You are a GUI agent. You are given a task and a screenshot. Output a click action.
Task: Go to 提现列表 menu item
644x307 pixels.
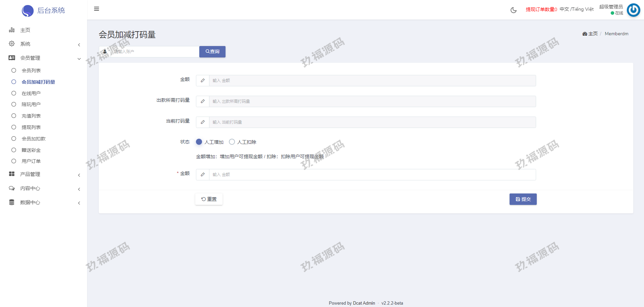pyautogui.click(x=31, y=127)
